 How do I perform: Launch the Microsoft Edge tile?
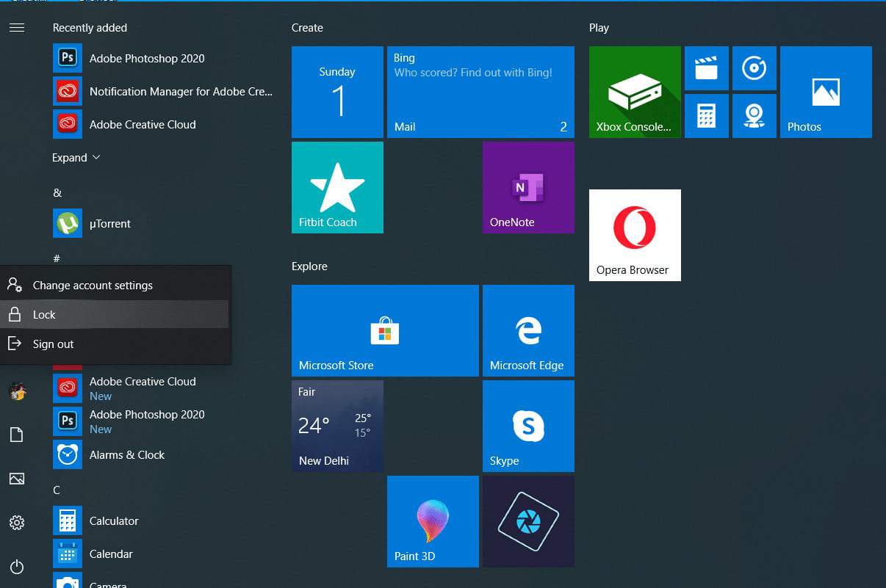pyautogui.click(x=528, y=330)
